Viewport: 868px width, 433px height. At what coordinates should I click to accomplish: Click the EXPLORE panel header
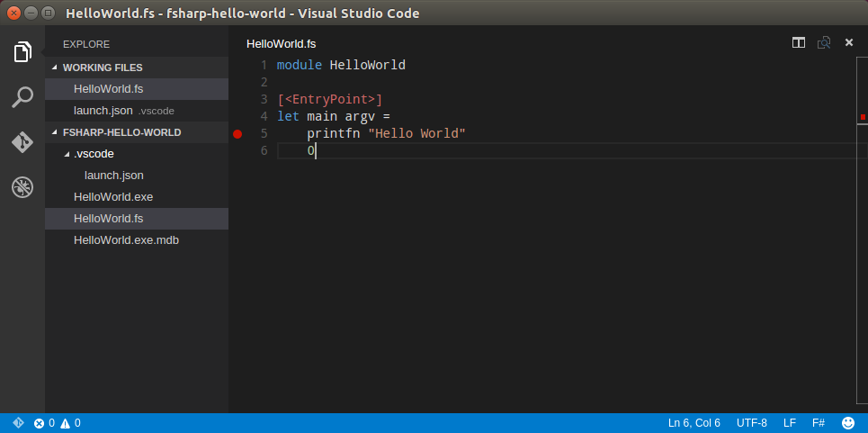coord(86,44)
